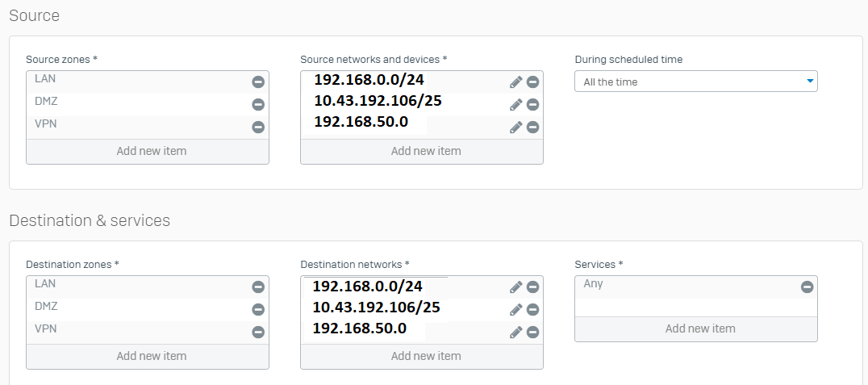Remove the Any service entry
The image size is (868, 385).
807,287
